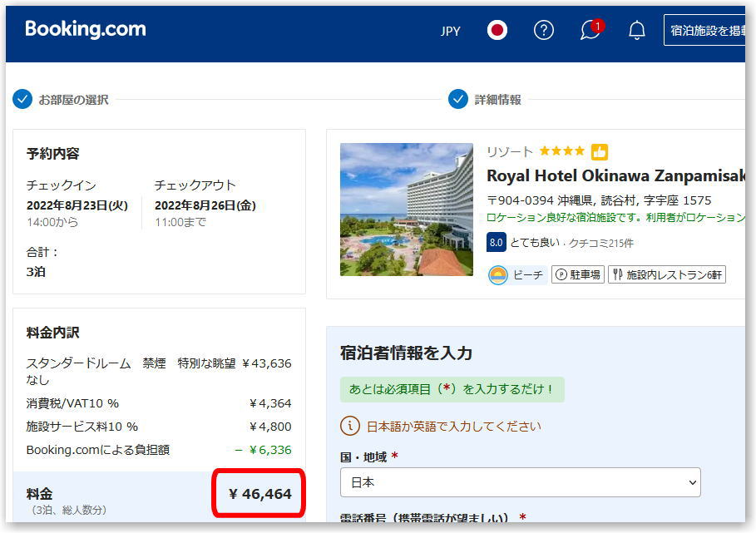756x533 pixels.
Task: Click the yellow thumbs-up preferred badge
Action: [x=600, y=152]
